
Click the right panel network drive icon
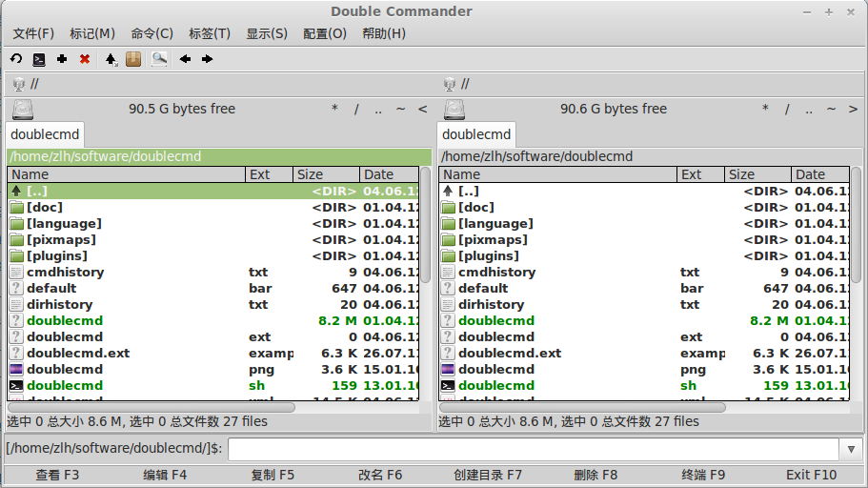pyautogui.click(x=450, y=84)
